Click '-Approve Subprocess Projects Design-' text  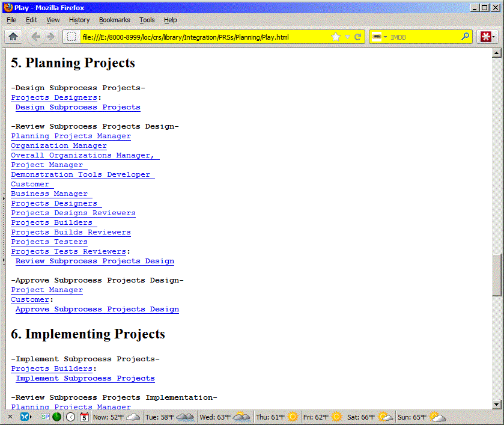(97, 281)
